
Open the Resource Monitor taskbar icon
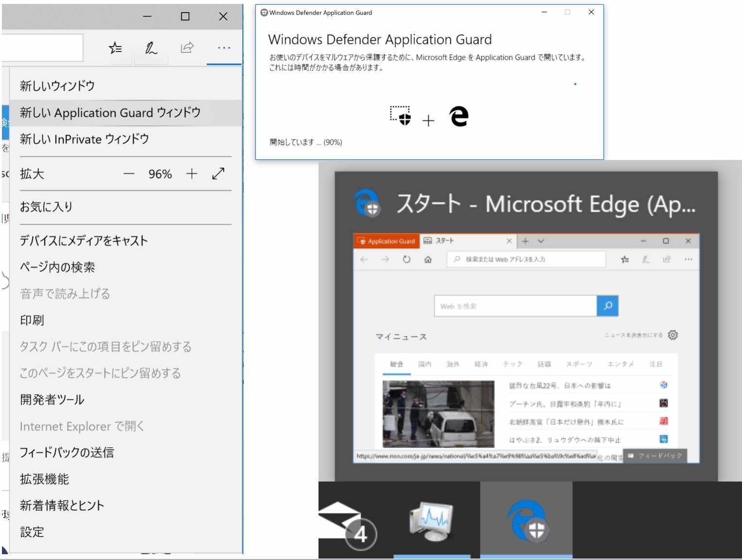pos(432,521)
